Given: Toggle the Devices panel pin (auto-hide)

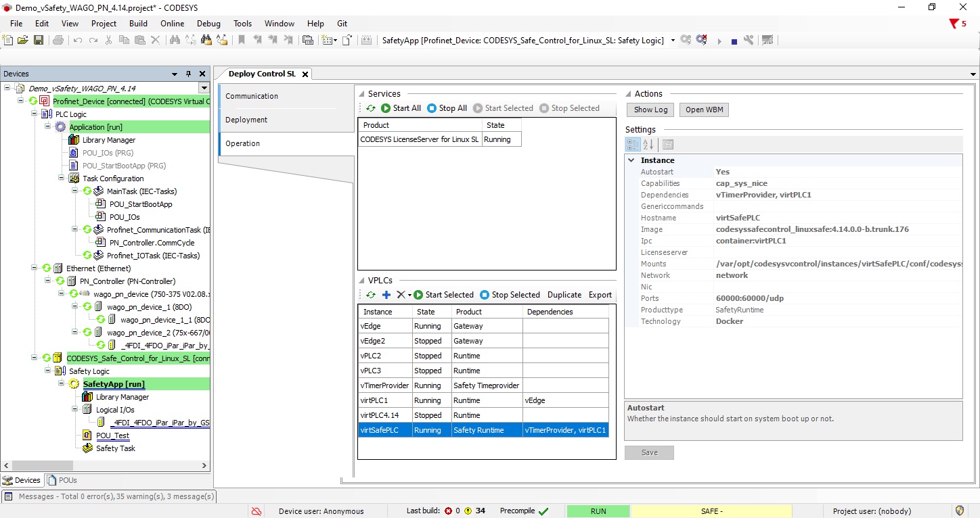Looking at the screenshot, I should tap(189, 74).
